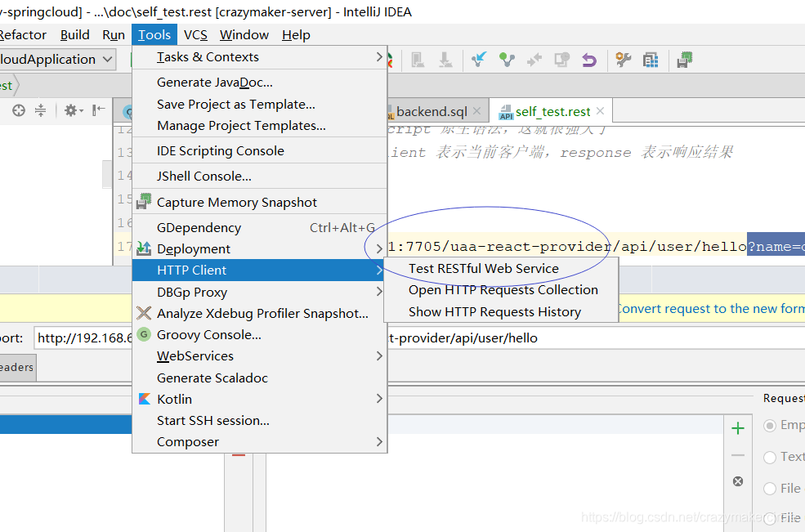
Task: Open the VCS menu
Action: tap(195, 35)
